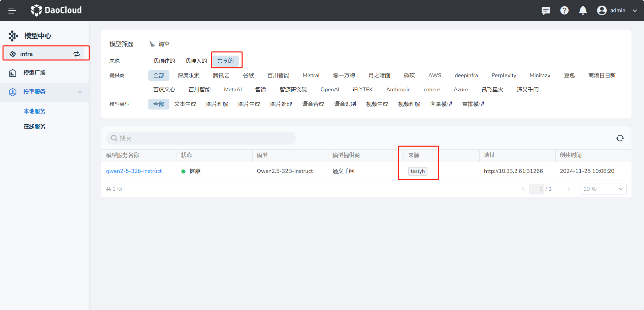The width and height of the screenshot is (644, 310).
Task: Toggle the hamburger sidebar menu
Action: 12,10
